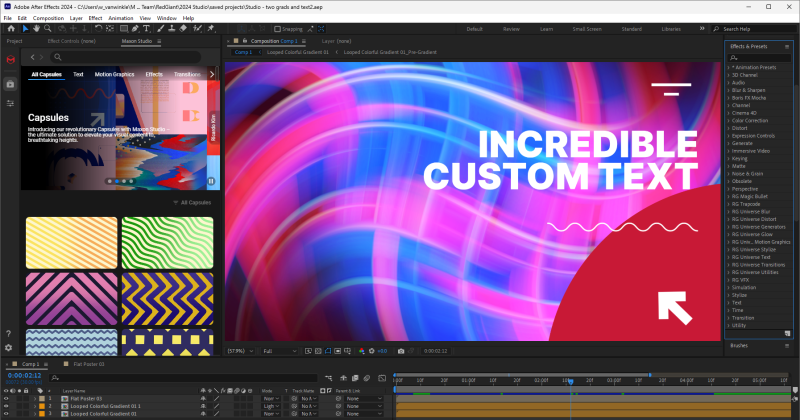Open Mason Studio settings gear icon
The height and width of the screenshot is (420, 800).
point(9,347)
